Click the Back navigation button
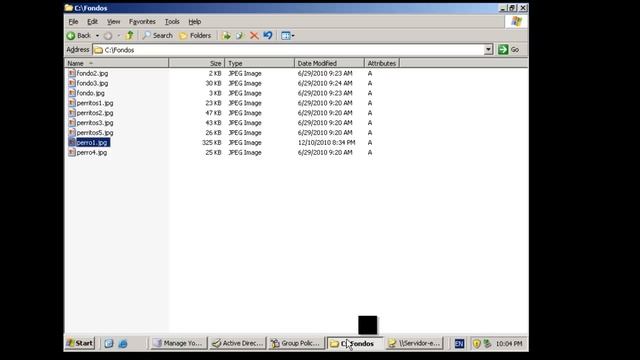 click(79, 36)
